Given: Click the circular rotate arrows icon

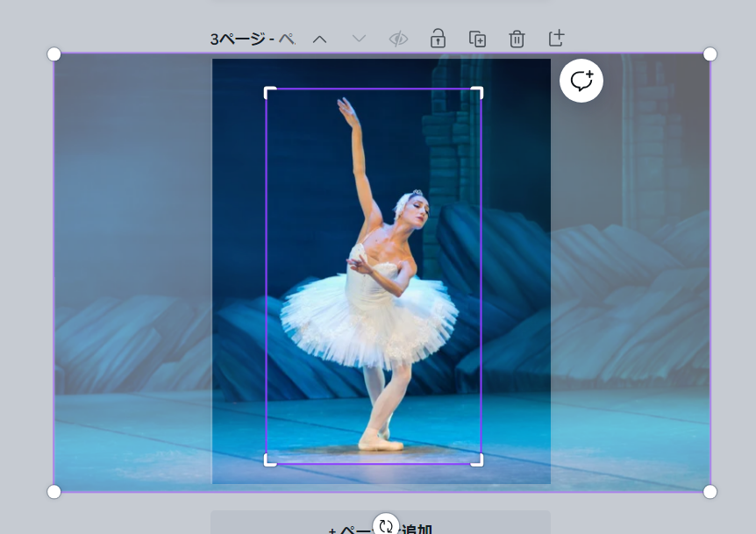Looking at the screenshot, I should coord(385,526).
